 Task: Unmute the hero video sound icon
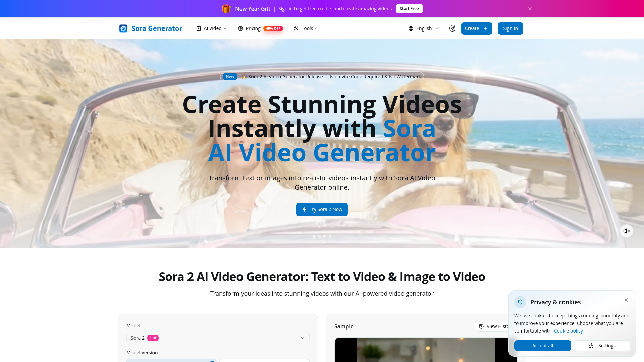pos(627,231)
